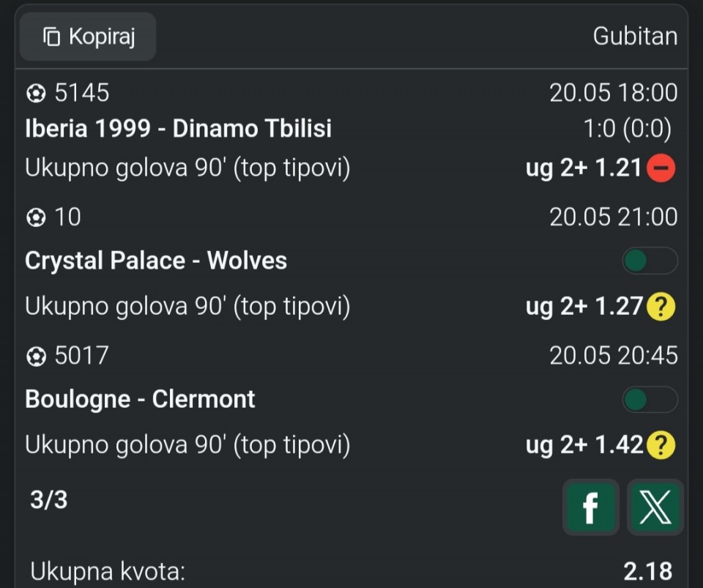Toggle the Crystal Palace - Wolves switch

pos(650,261)
